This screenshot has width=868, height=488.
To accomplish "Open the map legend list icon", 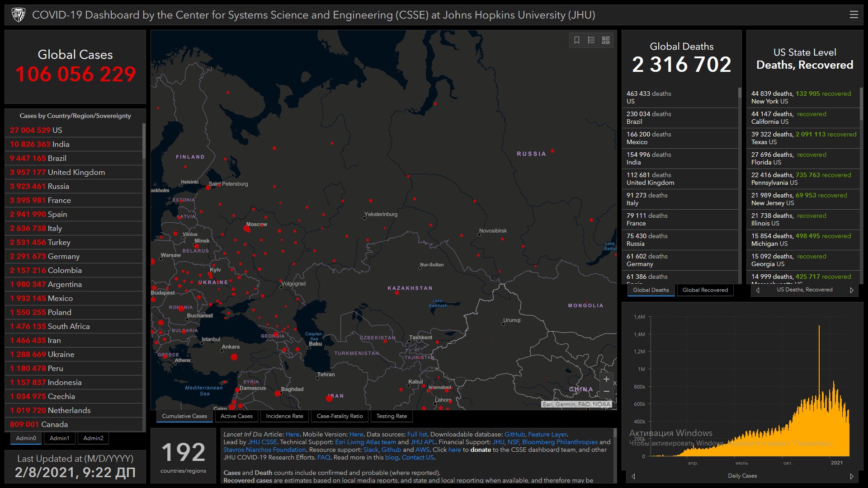I will [x=591, y=40].
